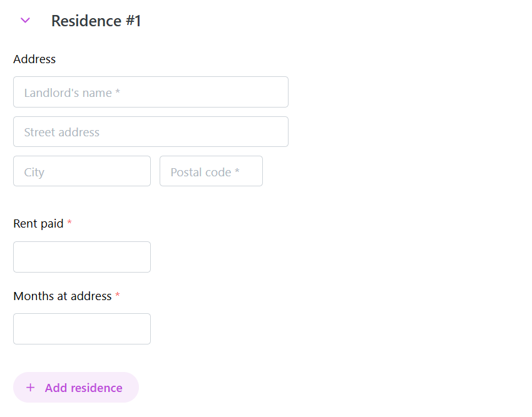This screenshot has height=417, width=532.
Task: Click the Rent paid input box
Action: pos(82,257)
